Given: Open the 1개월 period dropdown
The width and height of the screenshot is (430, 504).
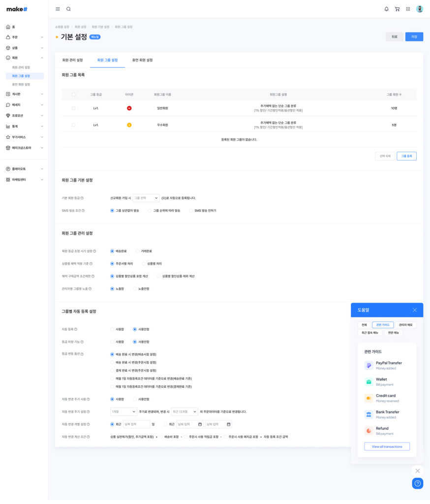Looking at the screenshot, I should (x=123, y=411).
